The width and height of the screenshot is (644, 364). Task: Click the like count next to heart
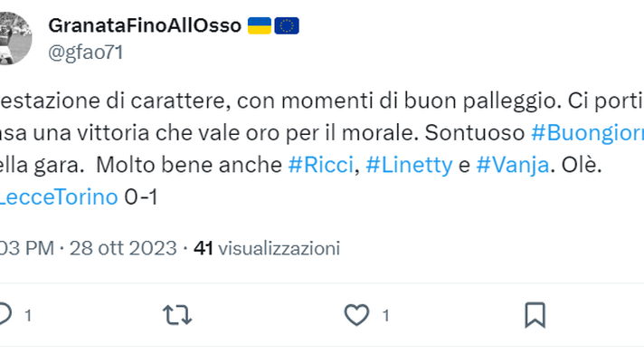(384, 315)
